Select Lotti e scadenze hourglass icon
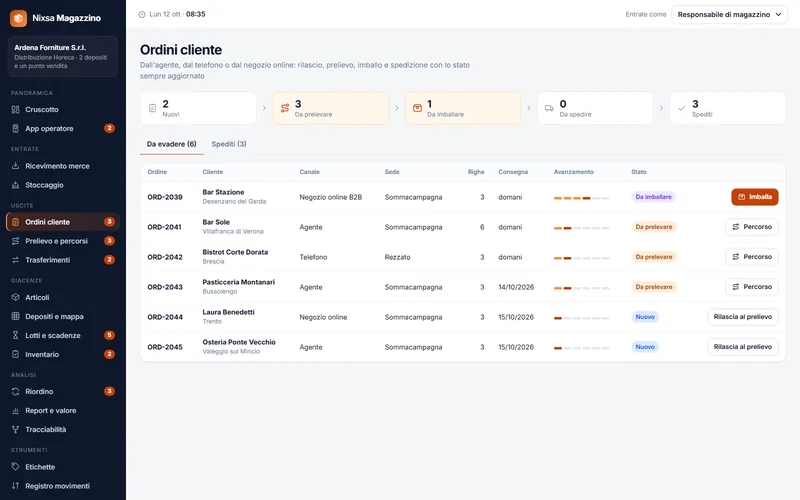The image size is (800, 500). click(15, 335)
